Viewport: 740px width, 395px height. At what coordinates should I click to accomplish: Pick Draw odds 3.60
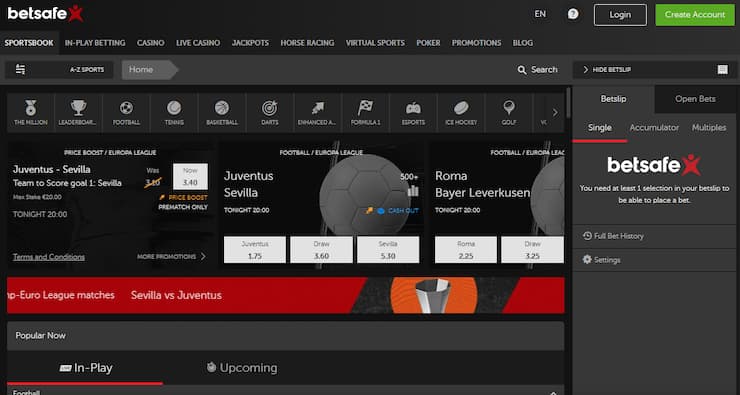click(321, 250)
